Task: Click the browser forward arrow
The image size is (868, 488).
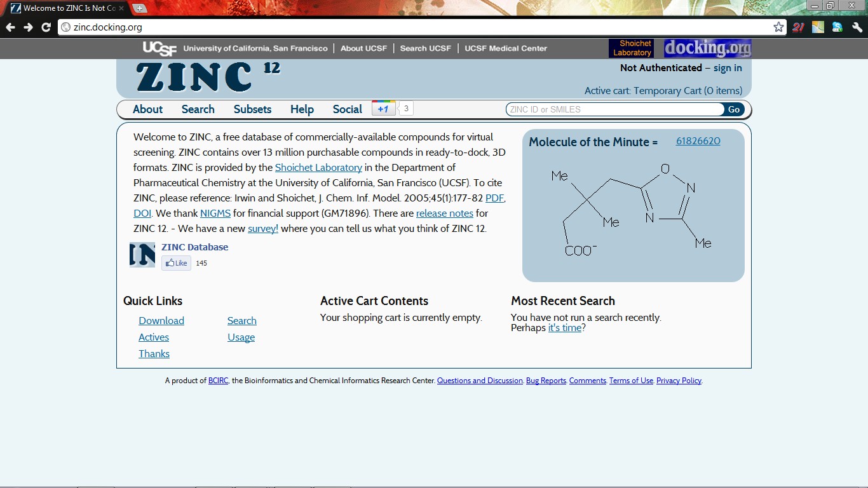Action: (28, 27)
